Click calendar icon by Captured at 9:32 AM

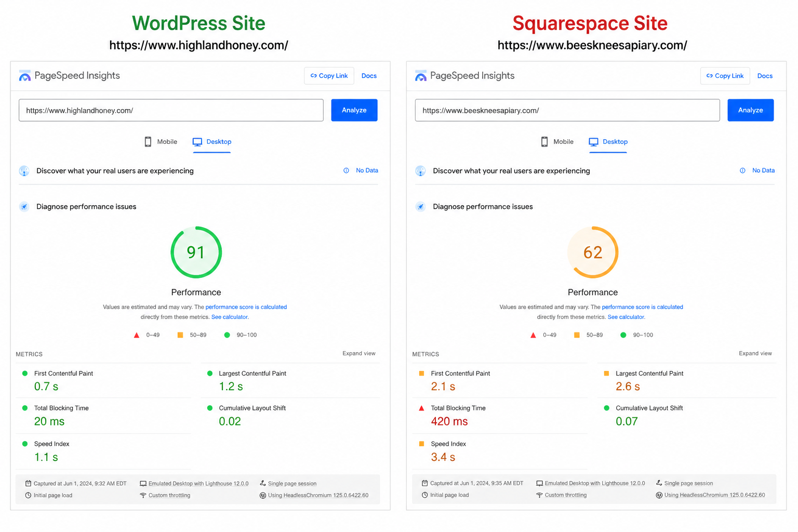coord(28,483)
